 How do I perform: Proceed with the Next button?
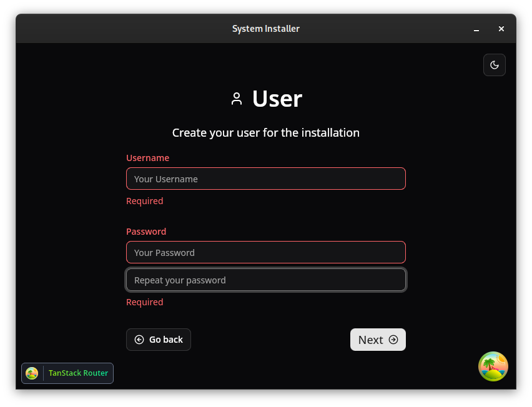[378, 340]
